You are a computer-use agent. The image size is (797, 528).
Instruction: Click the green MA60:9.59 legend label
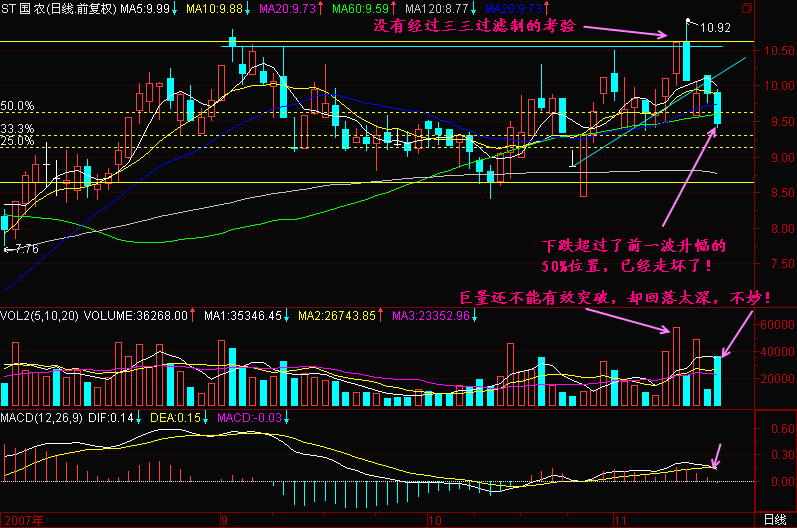359,9
